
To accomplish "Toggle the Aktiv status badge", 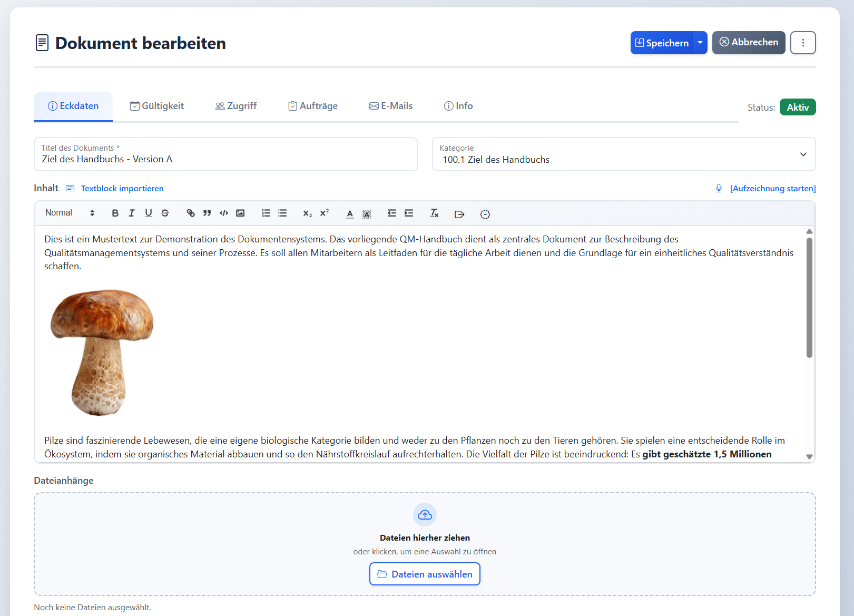I will [x=797, y=107].
